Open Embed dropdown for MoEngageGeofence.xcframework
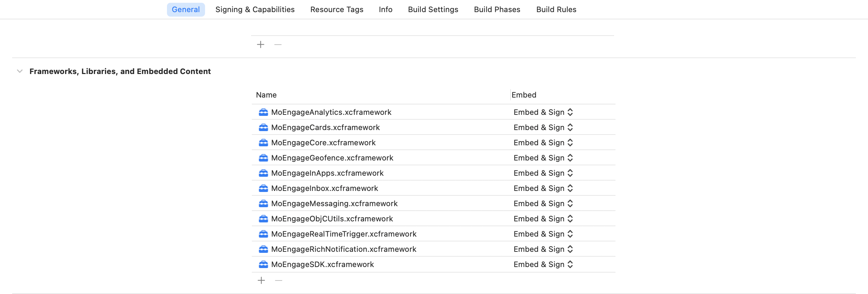The height and width of the screenshot is (294, 868). [x=543, y=158]
